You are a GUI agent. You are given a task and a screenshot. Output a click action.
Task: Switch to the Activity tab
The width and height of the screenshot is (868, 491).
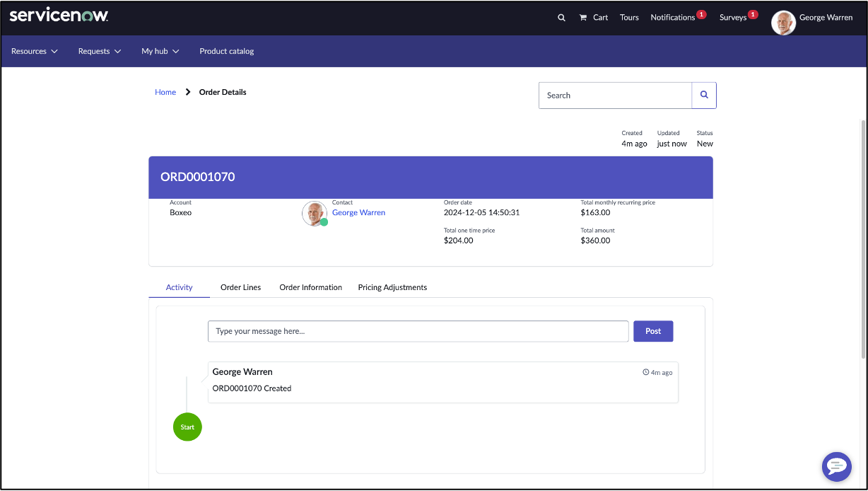point(180,287)
